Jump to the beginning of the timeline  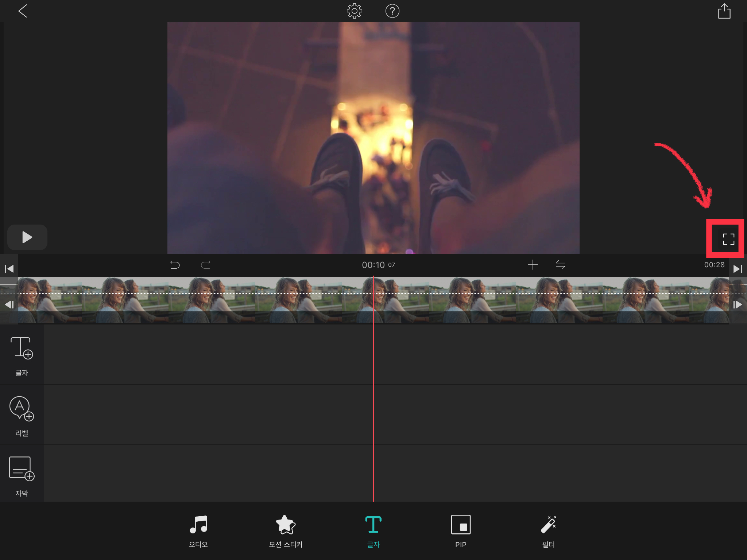pos(9,269)
